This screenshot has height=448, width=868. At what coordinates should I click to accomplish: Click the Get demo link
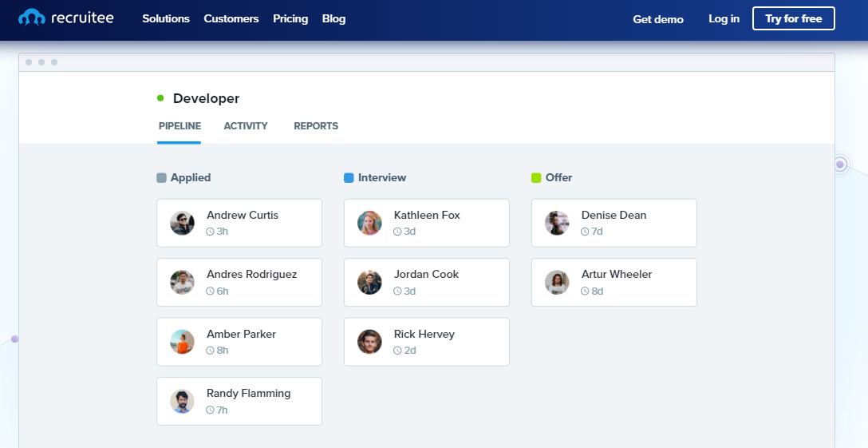click(658, 19)
